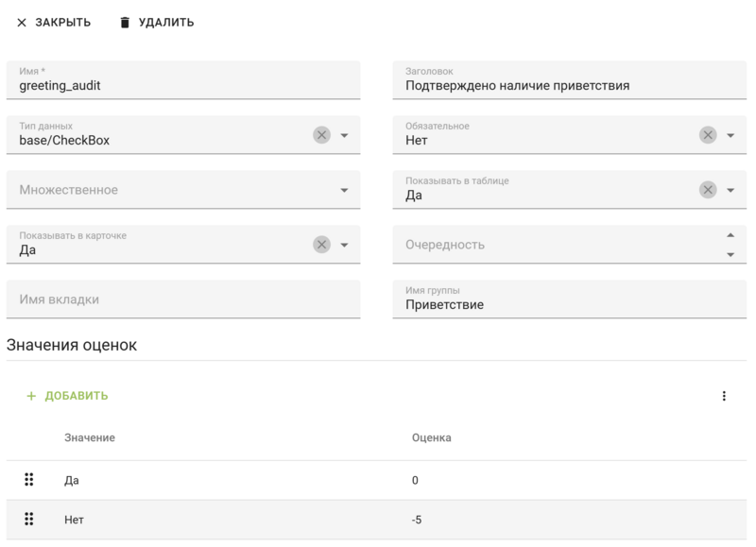
Task: Increase the Очередность value with up arrow
Action: click(x=730, y=234)
